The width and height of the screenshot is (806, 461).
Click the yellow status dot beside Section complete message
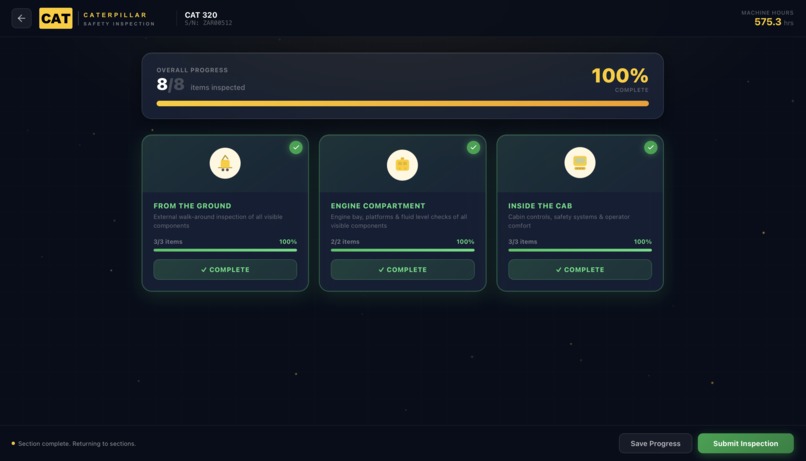tap(13, 444)
